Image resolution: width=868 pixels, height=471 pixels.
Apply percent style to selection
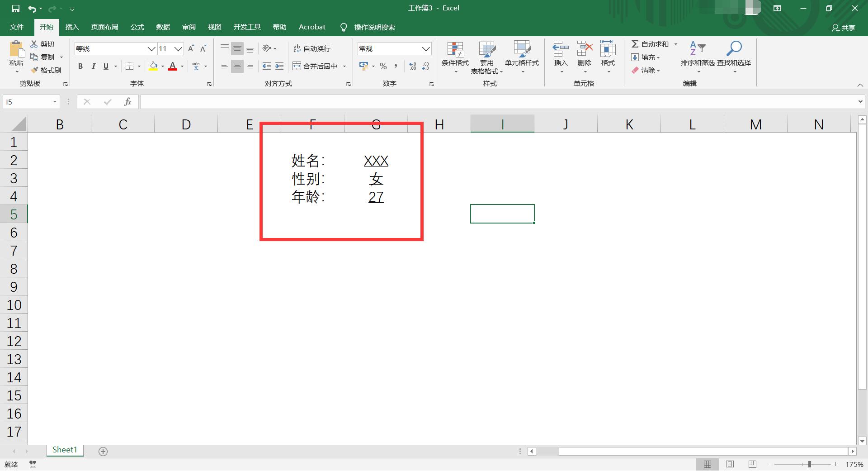[x=383, y=66]
